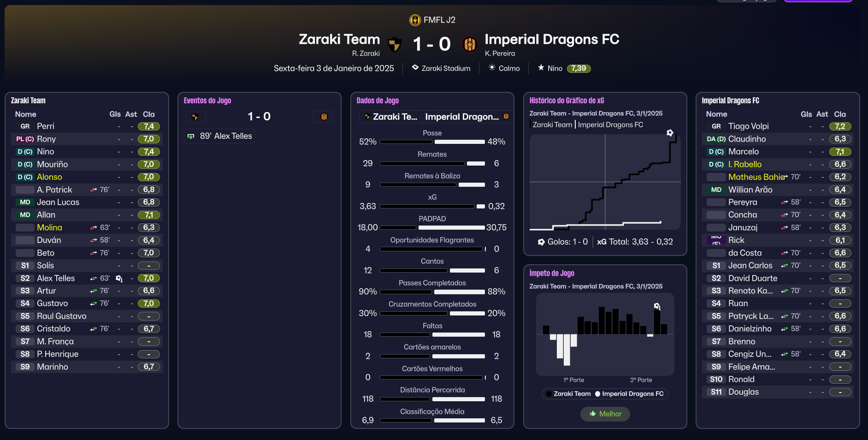The width and height of the screenshot is (868, 440).
Task: Click the goal ball marker on xG chart
Action: 670,133
